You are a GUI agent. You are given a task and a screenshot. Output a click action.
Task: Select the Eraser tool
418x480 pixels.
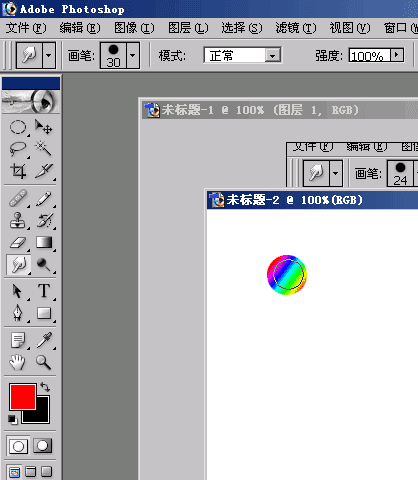pos(18,243)
